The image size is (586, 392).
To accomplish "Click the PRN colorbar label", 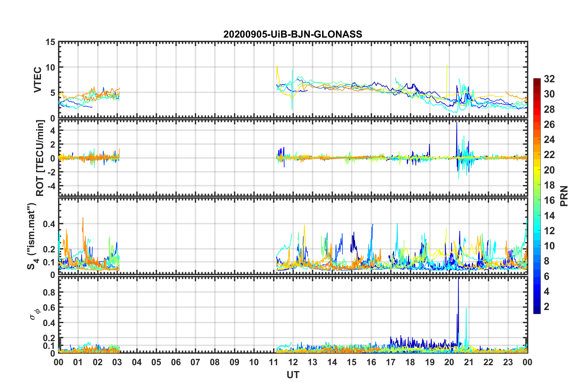I will point(564,196).
